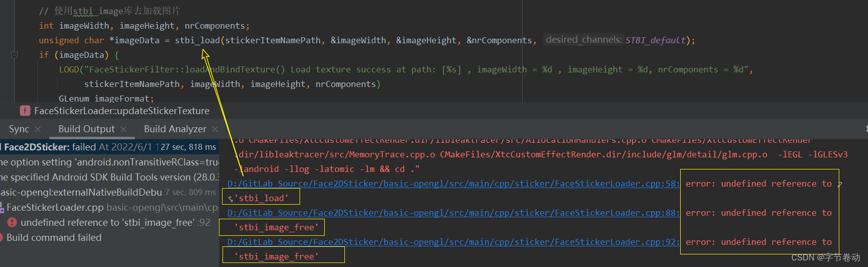
Task: Click the STBI_default argument
Action: pos(656,40)
